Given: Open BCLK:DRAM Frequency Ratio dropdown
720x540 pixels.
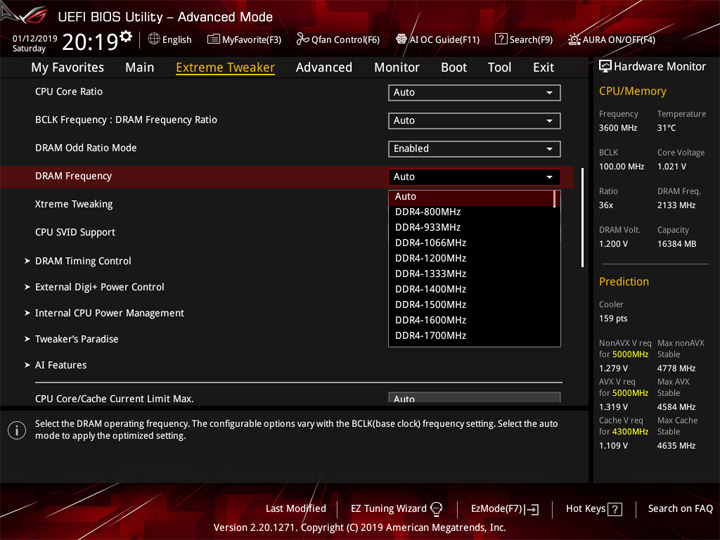Looking at the screenshot, I should [x=474, y=120].
